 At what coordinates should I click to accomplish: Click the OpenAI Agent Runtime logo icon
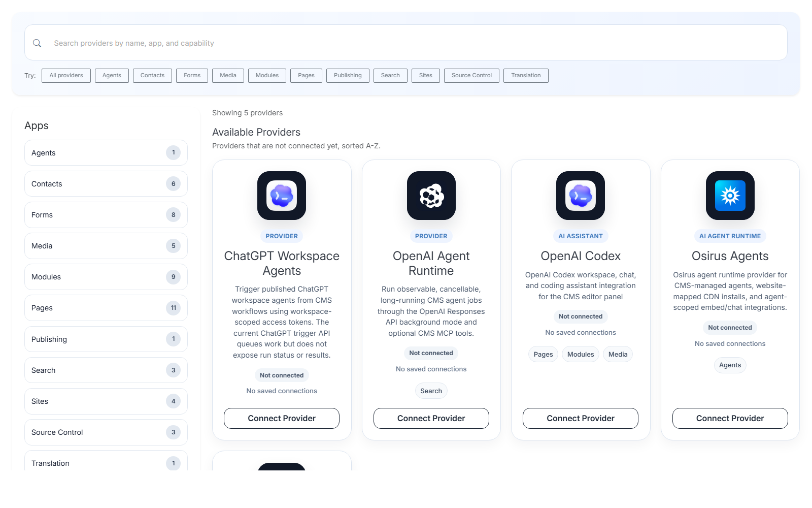pos(431,196)
